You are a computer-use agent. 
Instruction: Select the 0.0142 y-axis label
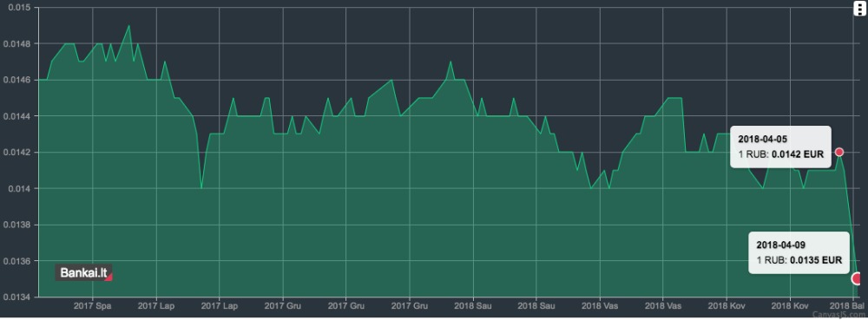[x=16, y=153]
